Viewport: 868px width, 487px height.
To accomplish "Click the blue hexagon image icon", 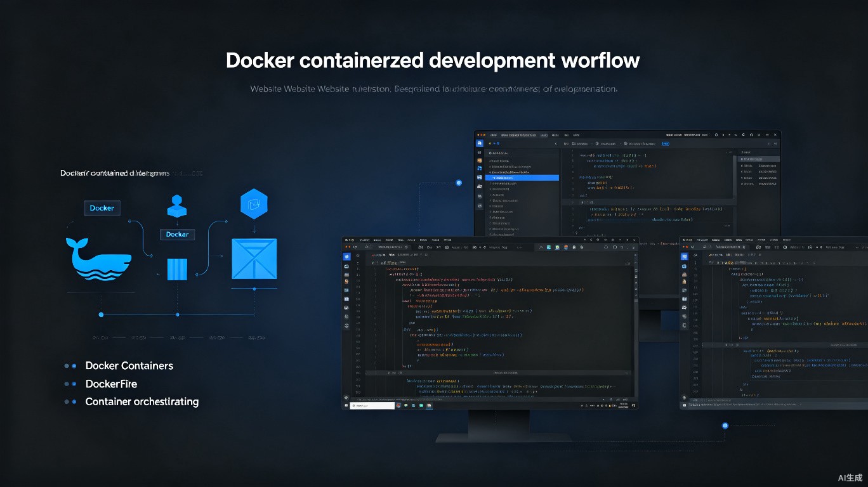I will point(254,204).
